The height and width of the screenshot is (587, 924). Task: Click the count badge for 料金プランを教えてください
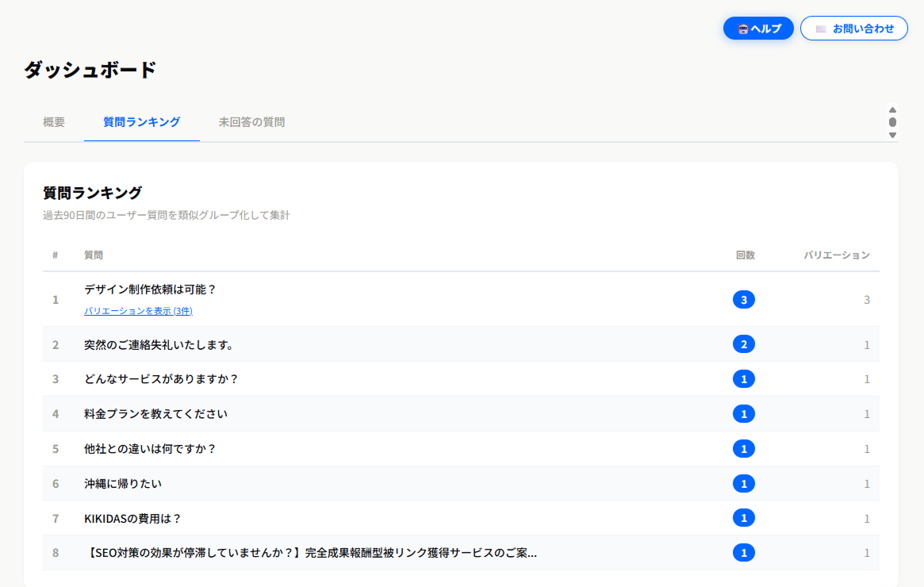click(x=744, y=413)
